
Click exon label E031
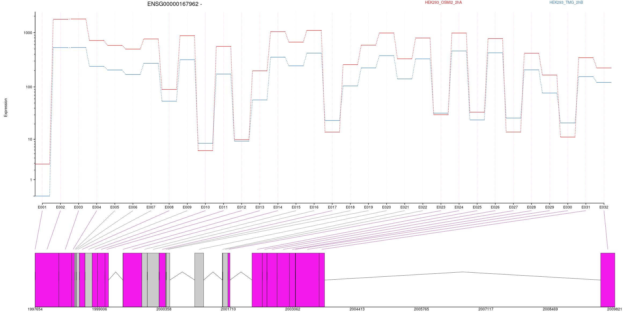586,207
